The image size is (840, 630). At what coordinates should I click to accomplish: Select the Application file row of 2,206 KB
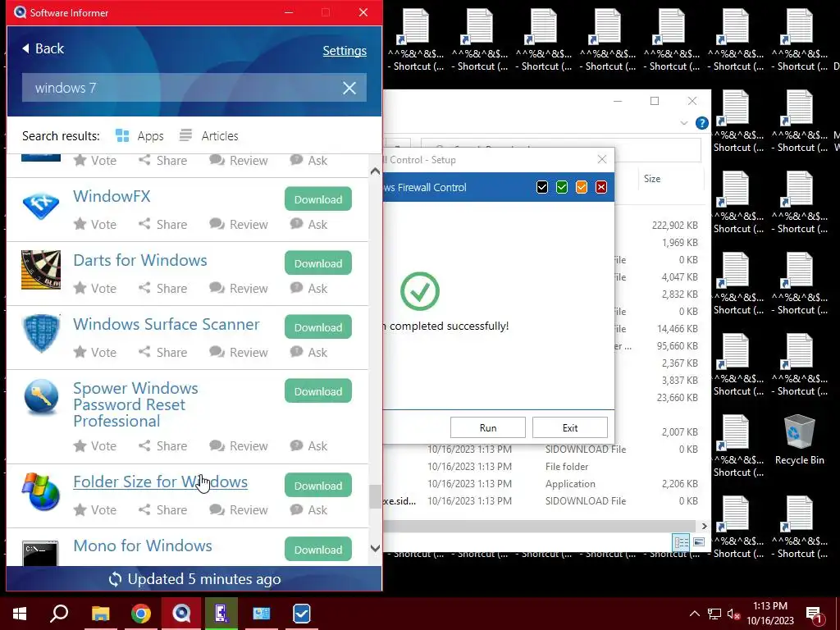pos(541,484)
